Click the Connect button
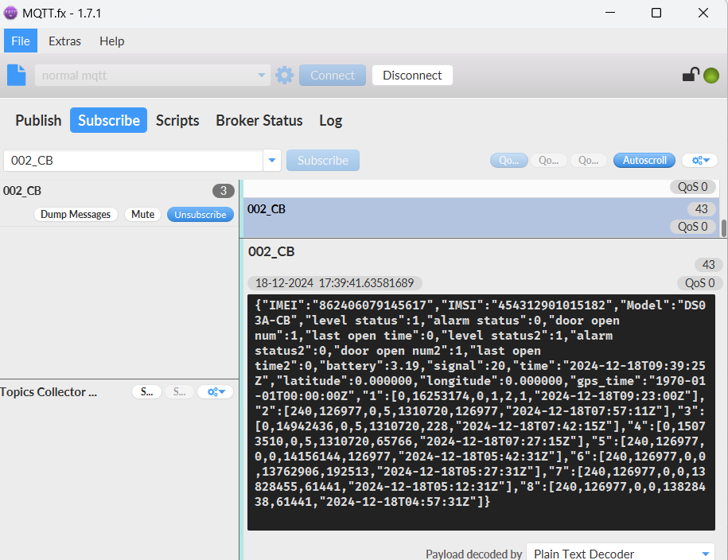 [x=333, y=76]
